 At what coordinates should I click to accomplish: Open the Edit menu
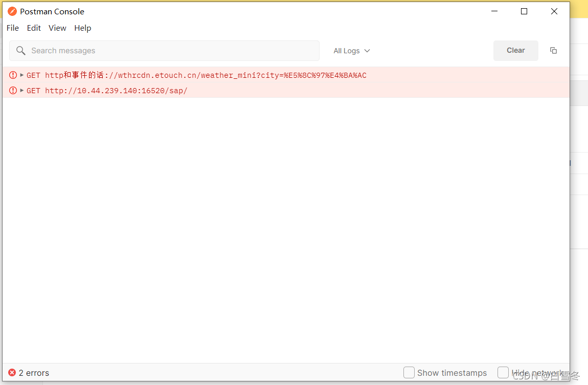tap(34, 28)
